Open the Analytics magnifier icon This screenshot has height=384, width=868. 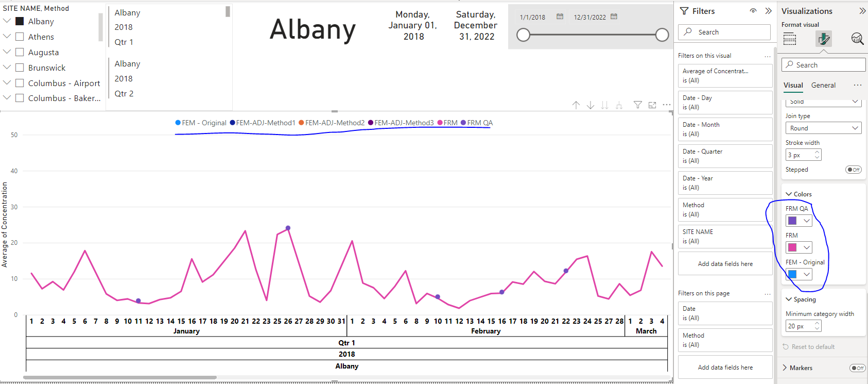coord(857,39)
